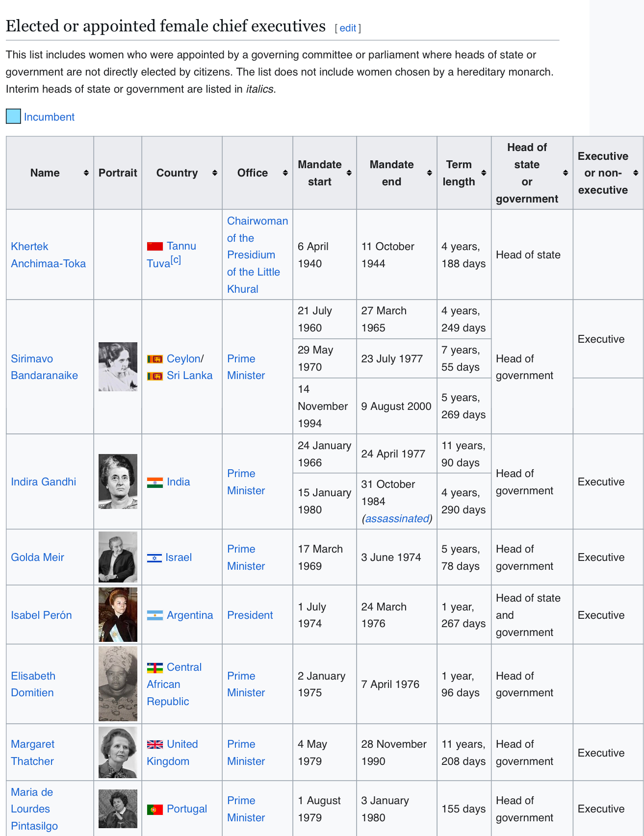Viewport: 644px width, 836px height.
Task: Sort by Mandate start column
Action: click(349, 173)
